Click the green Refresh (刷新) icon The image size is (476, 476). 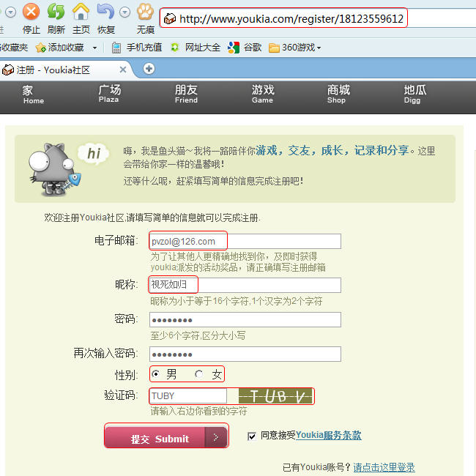point(56,12)
